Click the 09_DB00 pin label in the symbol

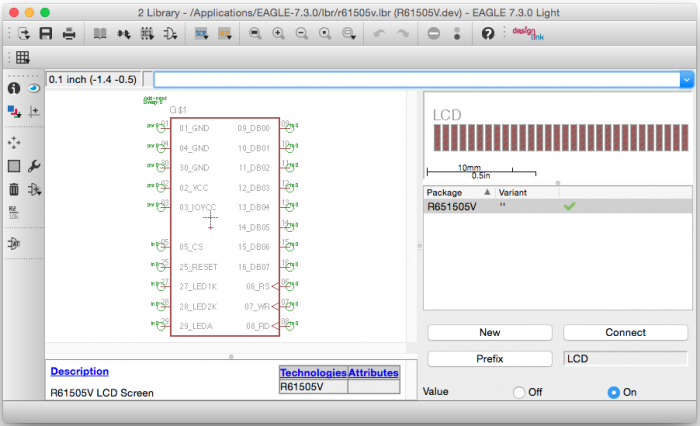point(254,128)
